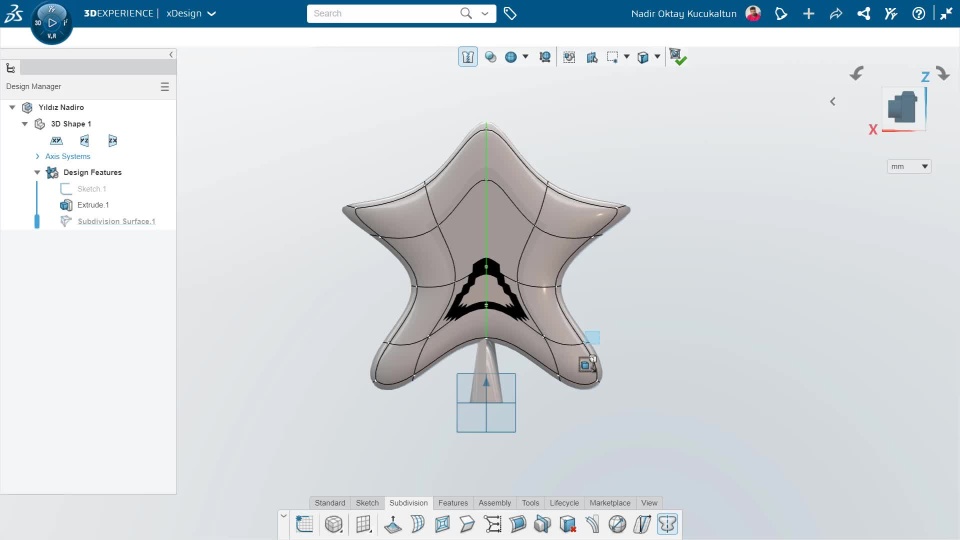Open the Help question mark icon
Viewport: 960px width, 540px height.
click(x=918, y=13)
